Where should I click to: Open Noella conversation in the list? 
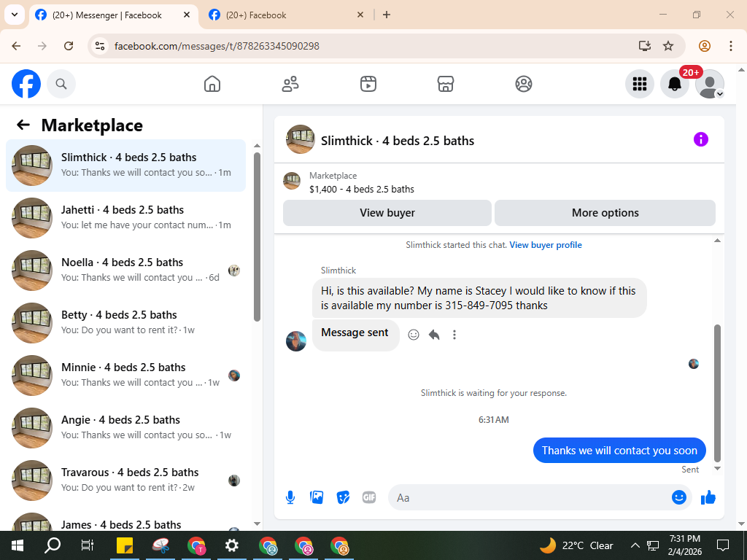125,270
